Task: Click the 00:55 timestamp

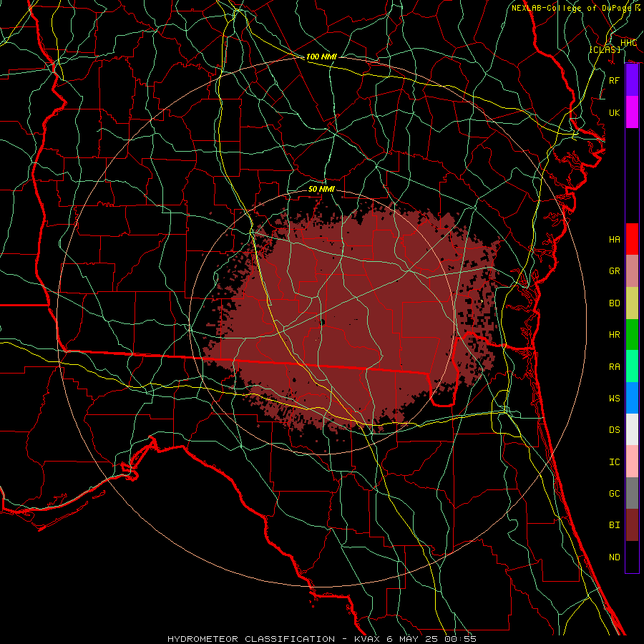Action: point(459,639)
